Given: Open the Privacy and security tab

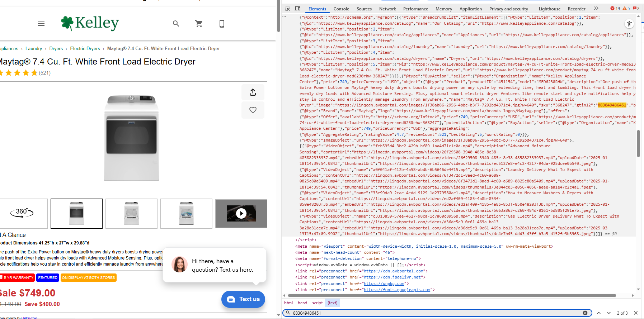Looking at the screenshot, I should tap(509, 9).
